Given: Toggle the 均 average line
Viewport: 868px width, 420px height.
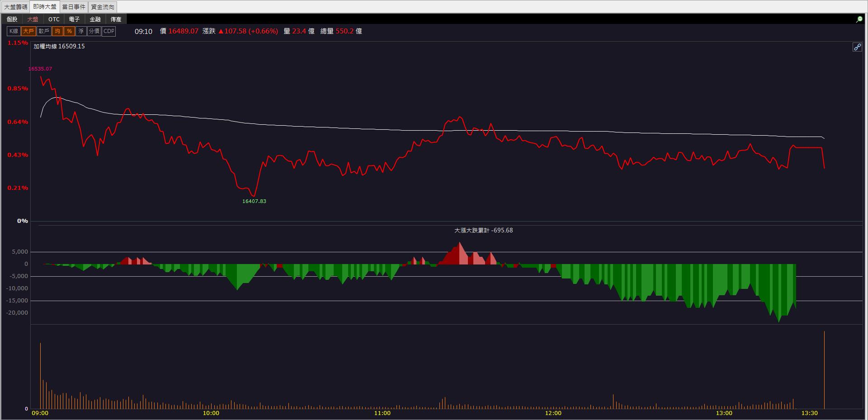Looking at the screenshot, I should click(57, 31).
